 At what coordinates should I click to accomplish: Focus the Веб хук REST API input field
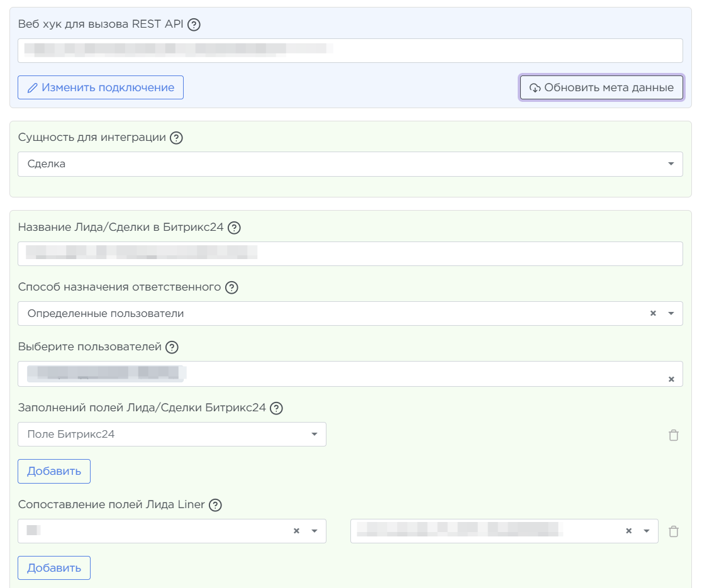350,51
